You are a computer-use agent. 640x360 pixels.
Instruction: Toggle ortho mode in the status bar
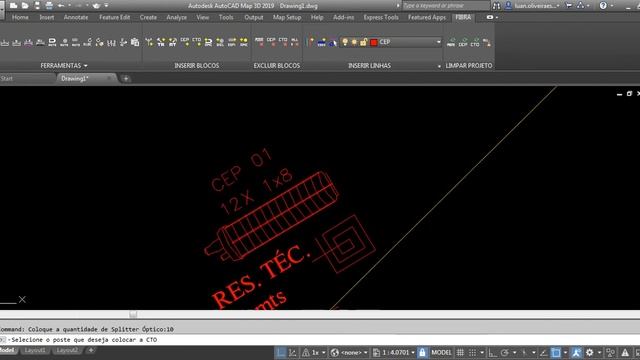[493, 352]
